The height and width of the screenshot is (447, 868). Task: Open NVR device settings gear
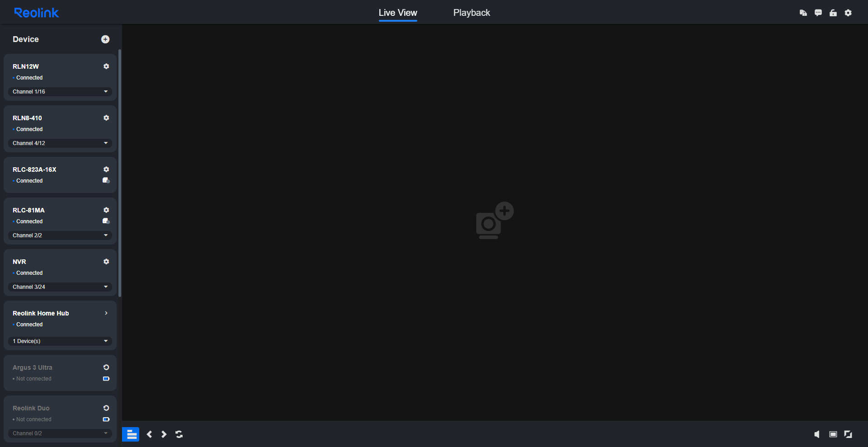point(106,262)
